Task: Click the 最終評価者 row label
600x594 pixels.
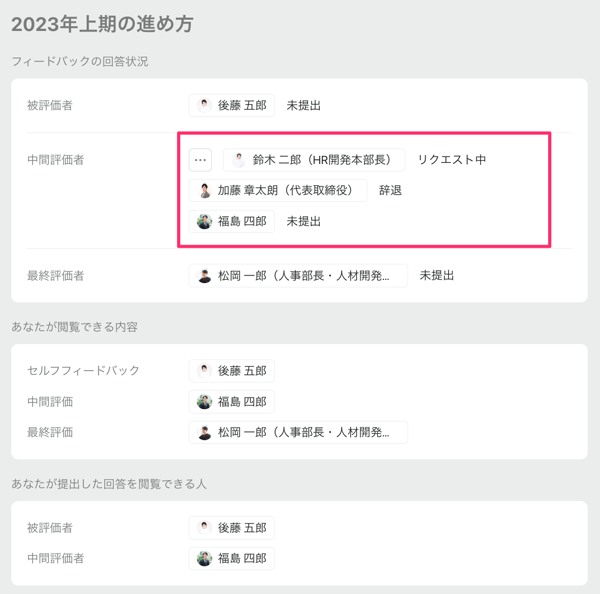Action: 56,275
